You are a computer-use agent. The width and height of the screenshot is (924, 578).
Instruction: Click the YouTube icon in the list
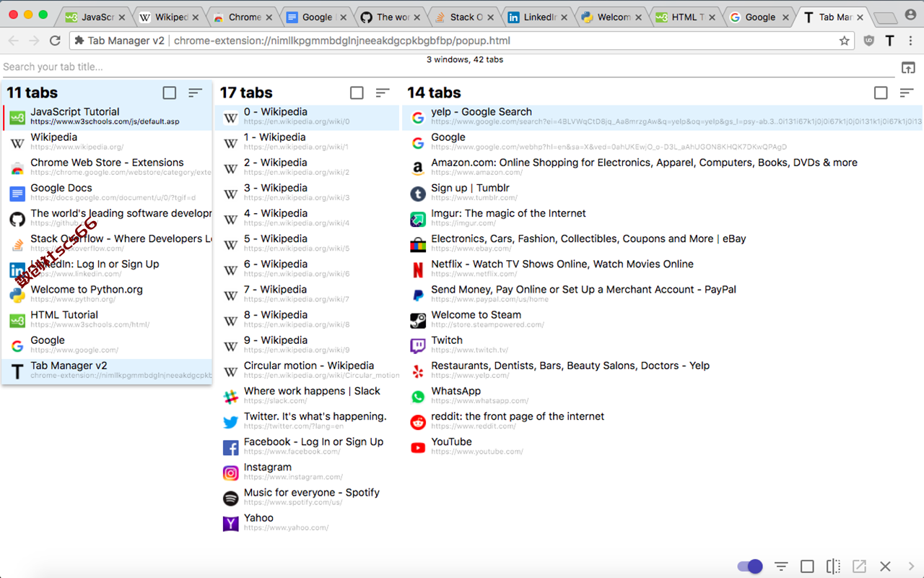[x=417, y=447]
